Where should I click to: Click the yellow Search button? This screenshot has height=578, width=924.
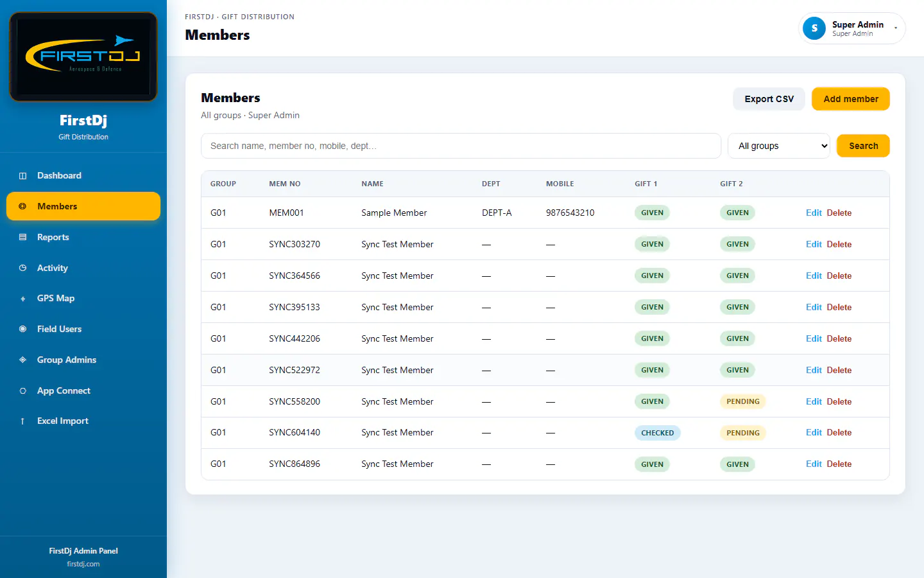[x=863, y=146]
